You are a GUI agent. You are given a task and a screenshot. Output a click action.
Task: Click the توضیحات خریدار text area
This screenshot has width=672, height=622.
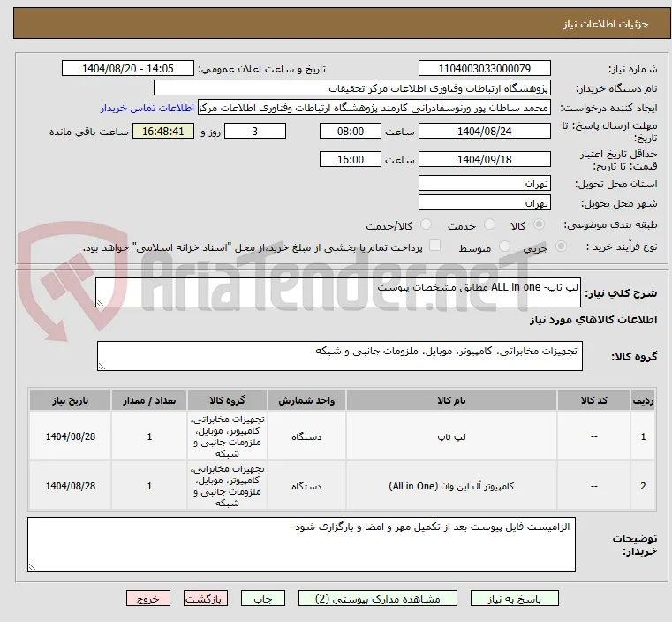pyautogui.click(x=301, y=544)
